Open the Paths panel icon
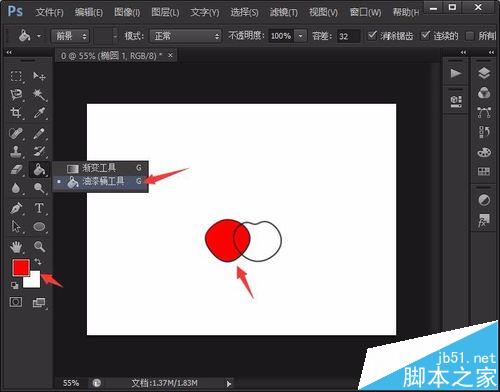Screen dimensions: 500x392 tap(484, 113)
